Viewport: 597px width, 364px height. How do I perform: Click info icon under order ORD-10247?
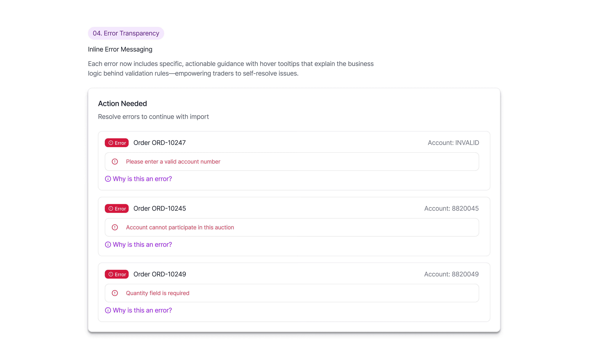pyautogui.click(x=108, y=179)
